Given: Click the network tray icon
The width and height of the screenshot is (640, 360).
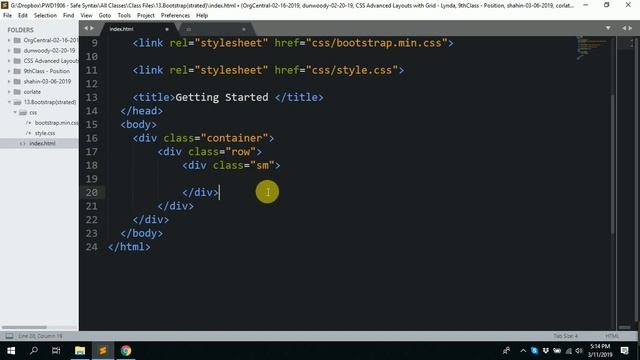Looking at the screenshot, I should (569, 351).
